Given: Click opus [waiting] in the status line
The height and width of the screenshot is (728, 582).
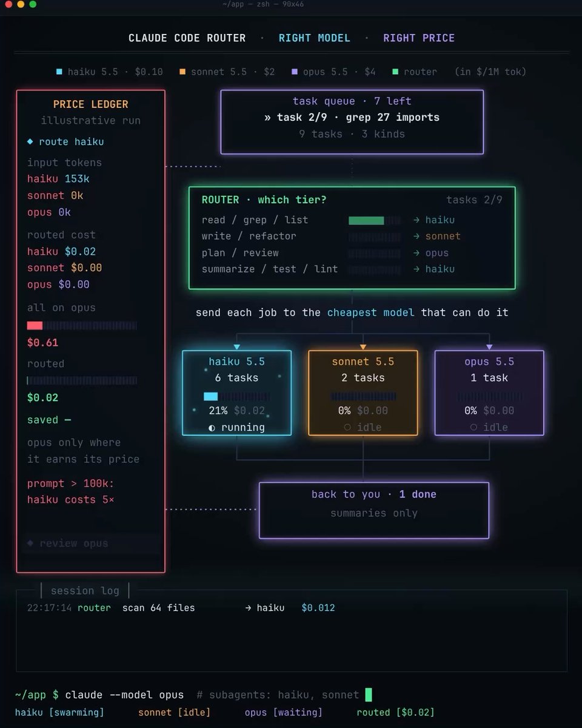Looking at the screenshot, I should [x=284, y=712].
